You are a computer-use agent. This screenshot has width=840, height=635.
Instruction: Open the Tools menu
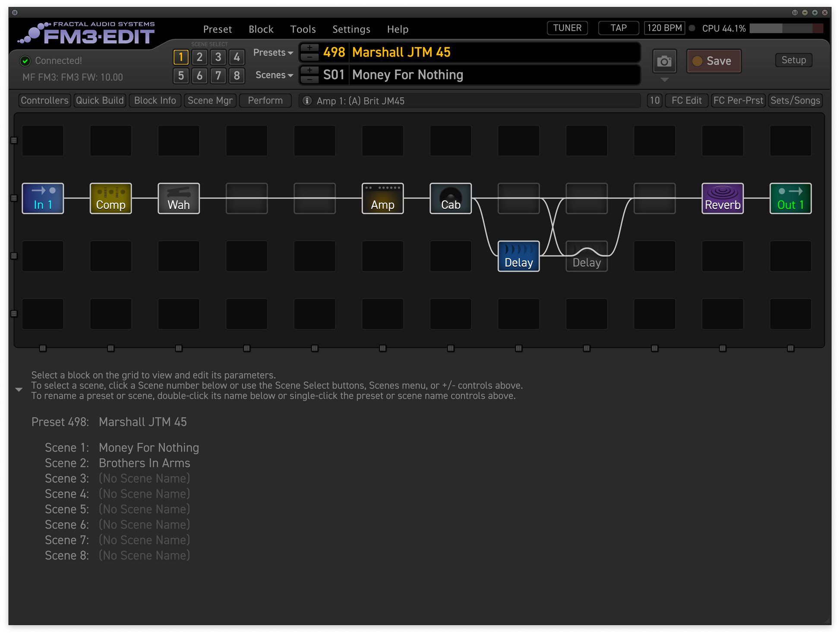pyautogui.click(x=303, y=29)
